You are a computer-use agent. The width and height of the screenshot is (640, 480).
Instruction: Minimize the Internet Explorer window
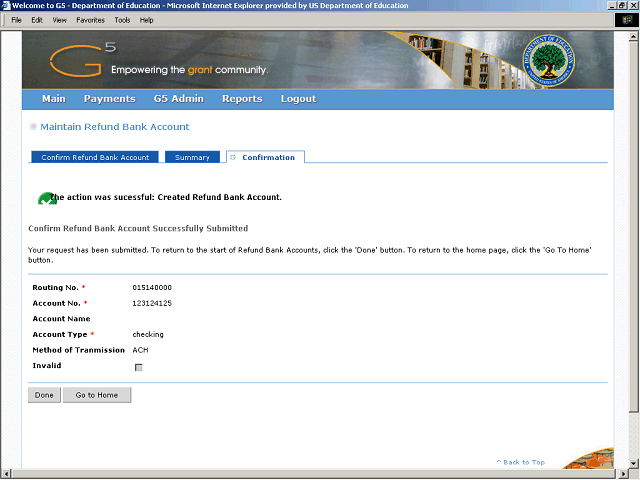(x=612, y=5)
